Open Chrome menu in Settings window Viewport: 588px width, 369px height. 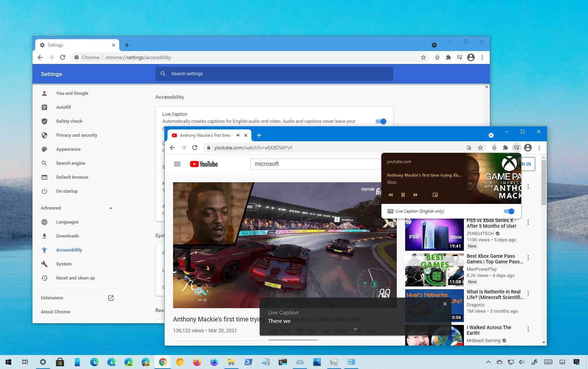coord(482,57)
